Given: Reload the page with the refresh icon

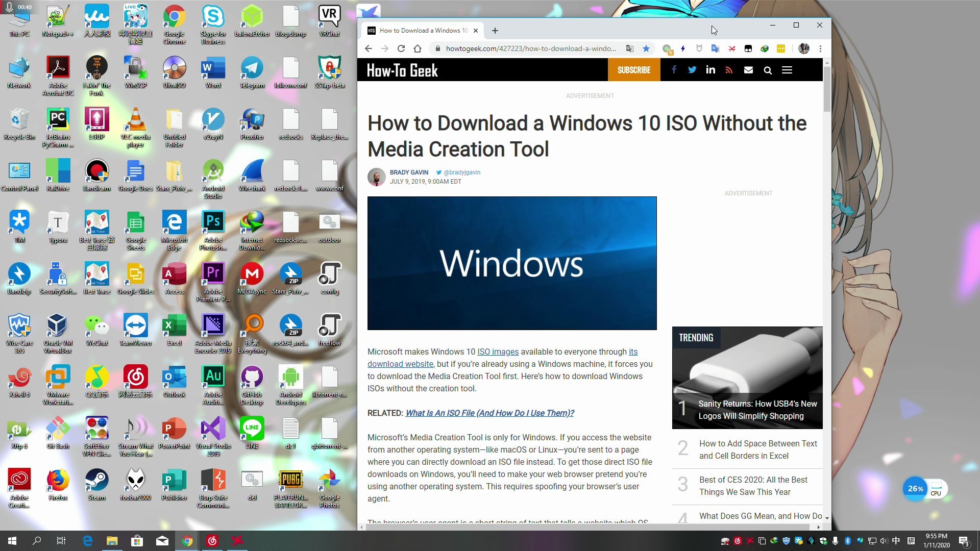Looking at the screenshot, I should (401, 48).
